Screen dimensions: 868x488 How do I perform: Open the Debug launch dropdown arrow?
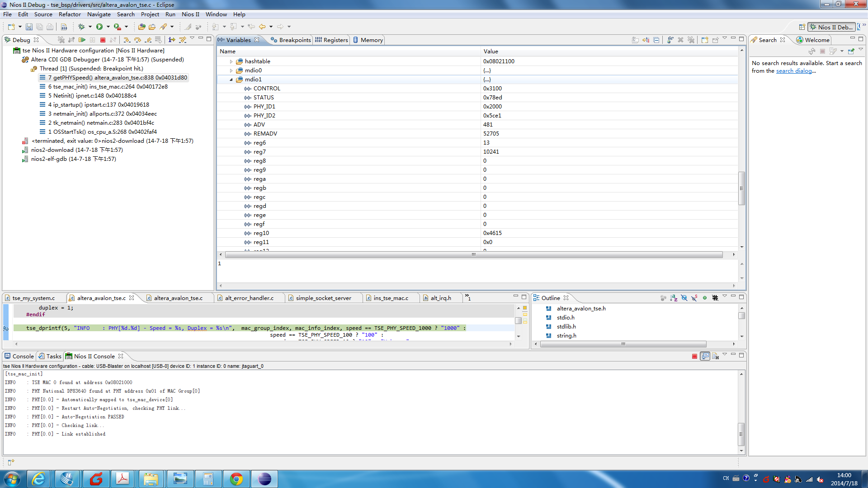pyautogui.click(x=90, y=27)
